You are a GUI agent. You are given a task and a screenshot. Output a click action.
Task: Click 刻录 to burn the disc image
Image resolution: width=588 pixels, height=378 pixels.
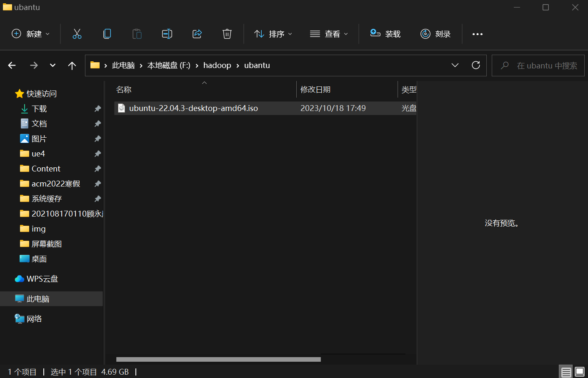[x=435, y=34]
